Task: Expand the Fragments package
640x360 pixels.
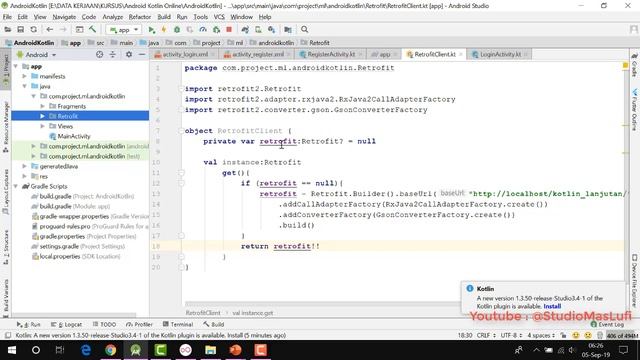Action: pyautogui.click(x=42, y=106)
